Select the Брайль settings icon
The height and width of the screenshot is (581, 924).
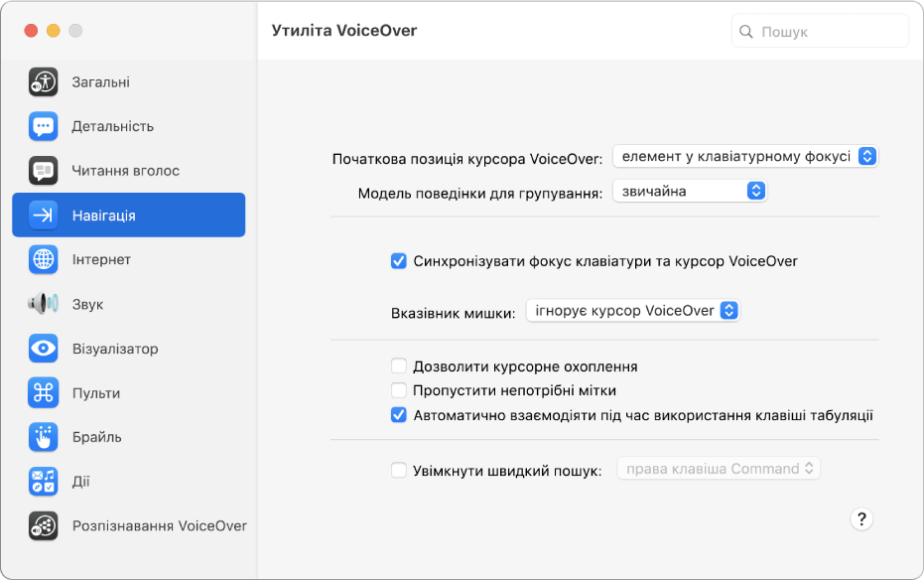[x=43, y=437]
